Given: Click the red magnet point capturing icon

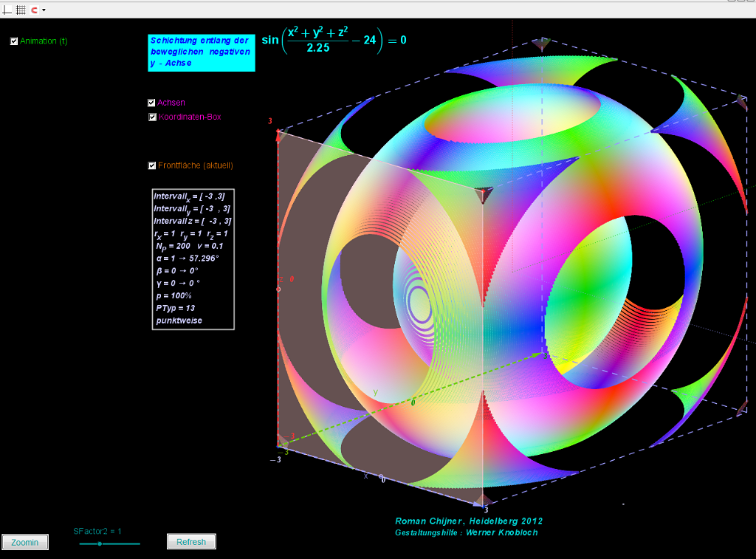Looking at the screenshot, I should tap(34, 10).
